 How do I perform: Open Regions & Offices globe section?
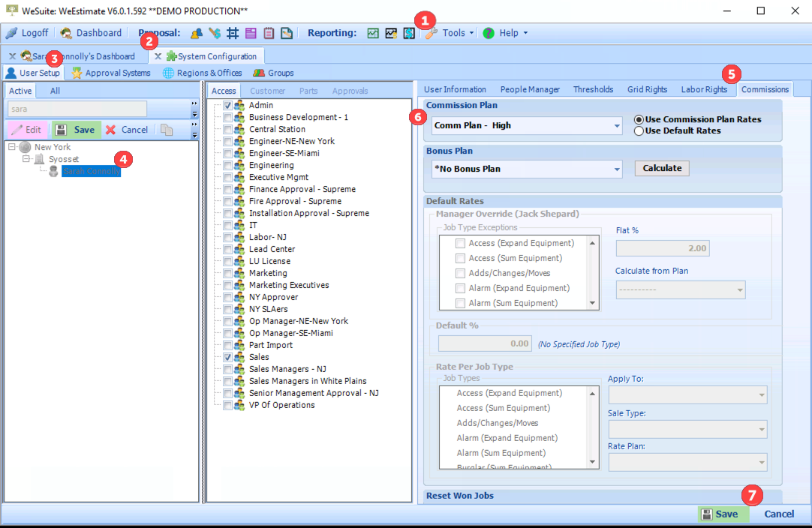click(203, 73)
